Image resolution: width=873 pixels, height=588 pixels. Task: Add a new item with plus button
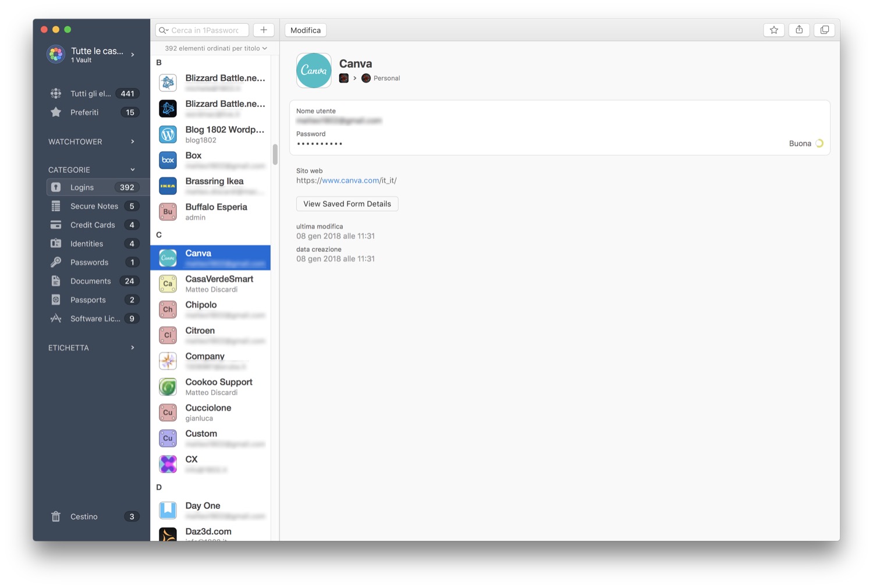[264, 30]
